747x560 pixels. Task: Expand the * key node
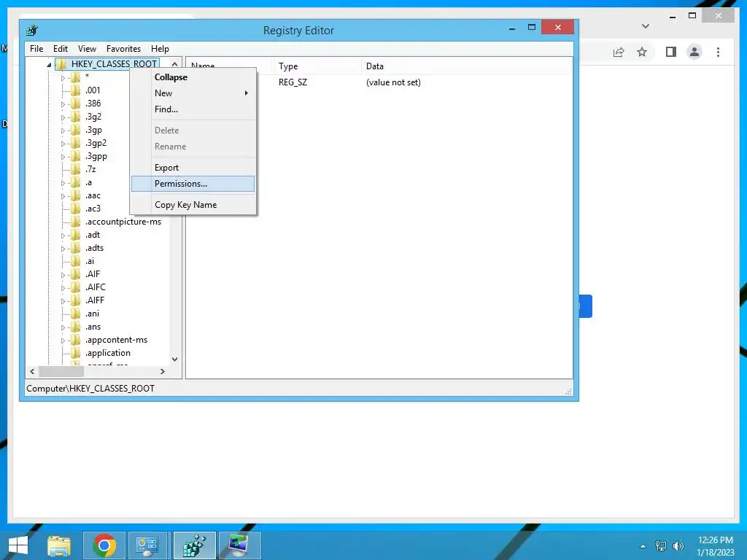pyautogui.click(x=63, y=78)
